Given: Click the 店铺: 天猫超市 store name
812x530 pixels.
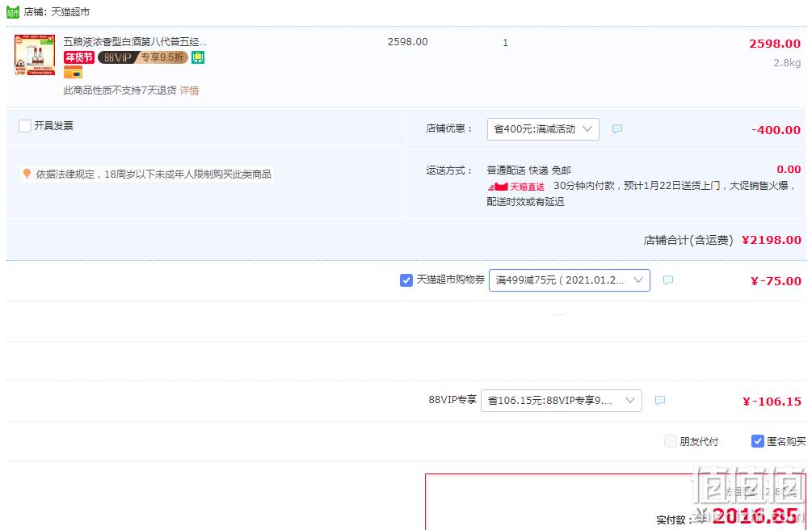Looking at the screenshot, I should point(57,11).
